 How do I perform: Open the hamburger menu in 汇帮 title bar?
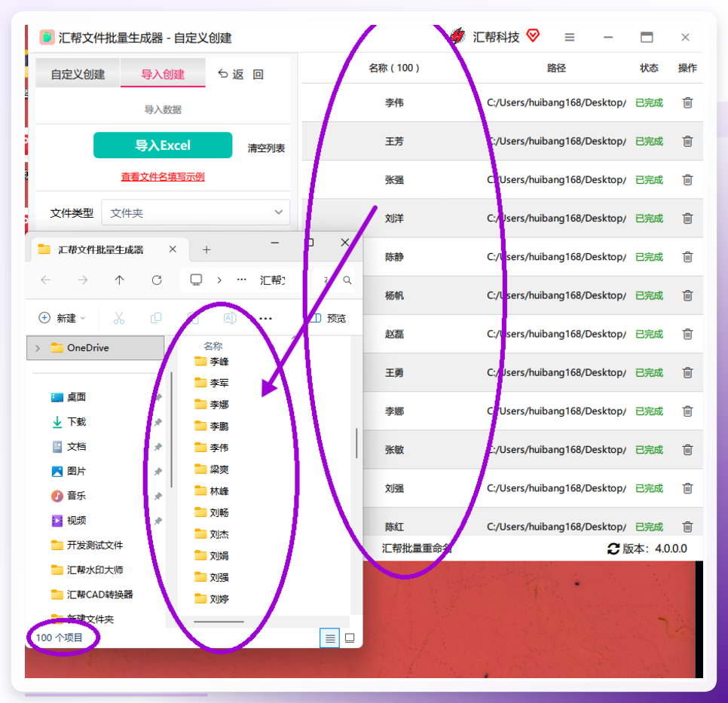570,37
